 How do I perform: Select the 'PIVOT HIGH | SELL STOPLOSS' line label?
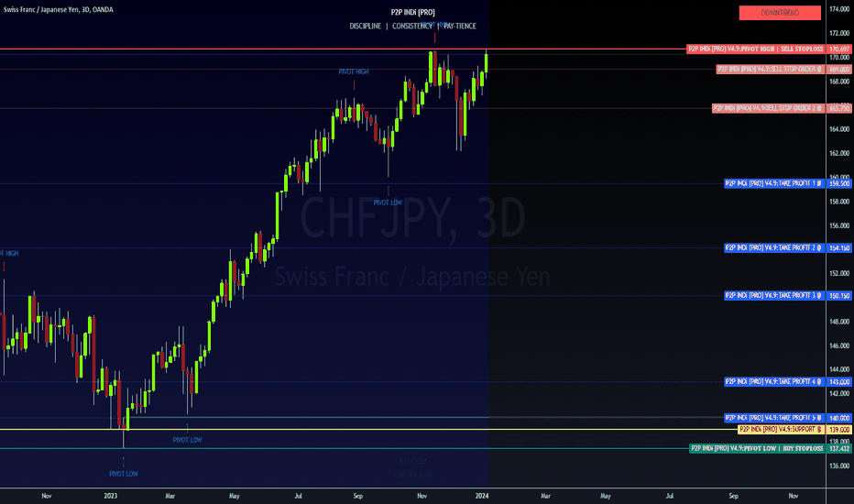click(x=755, y=49)
